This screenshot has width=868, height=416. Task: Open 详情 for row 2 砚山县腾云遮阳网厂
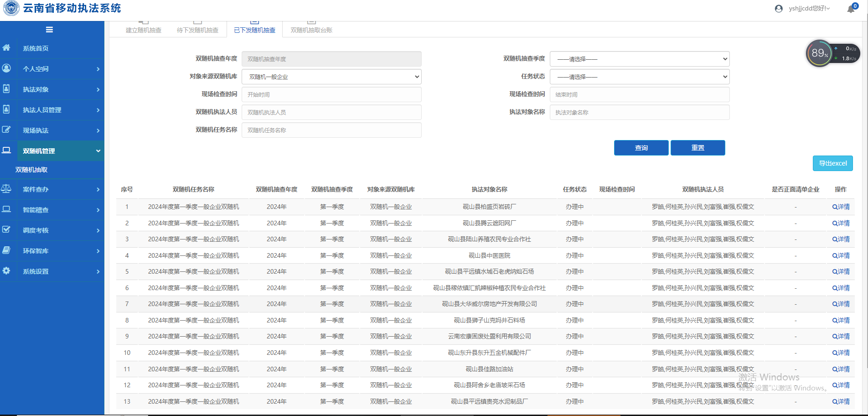841,223
